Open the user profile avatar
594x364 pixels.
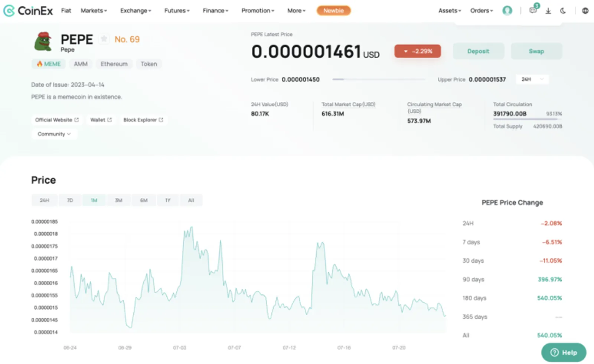507,11
